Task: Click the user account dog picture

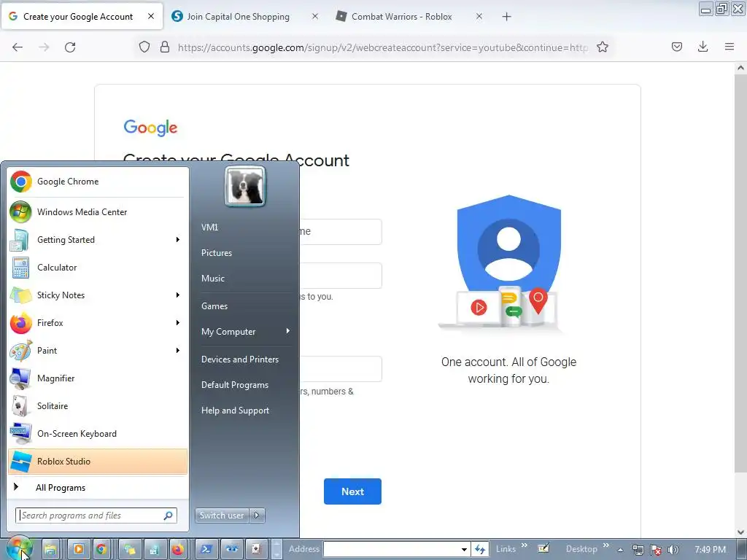Action: [x=245, y=186]
